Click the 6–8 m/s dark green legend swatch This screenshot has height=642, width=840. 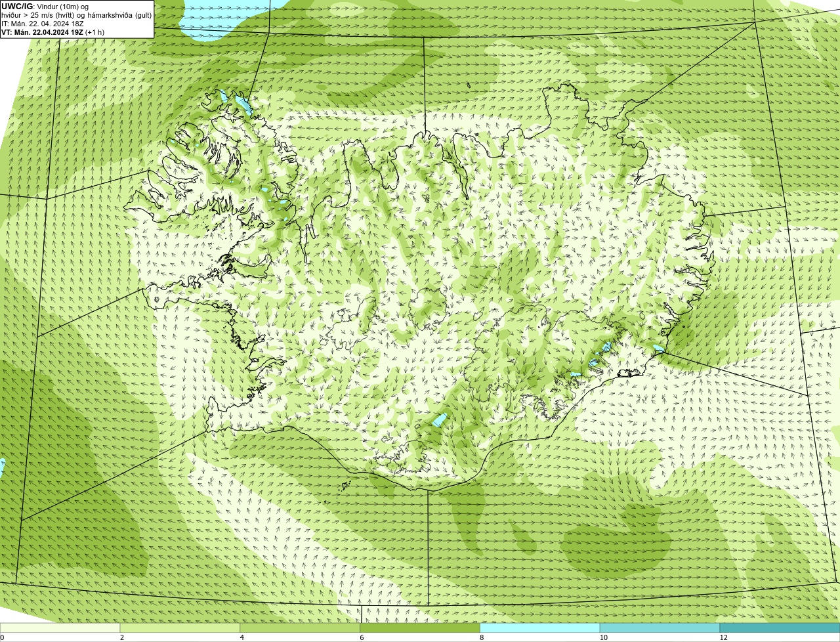(x=420, y=628)
